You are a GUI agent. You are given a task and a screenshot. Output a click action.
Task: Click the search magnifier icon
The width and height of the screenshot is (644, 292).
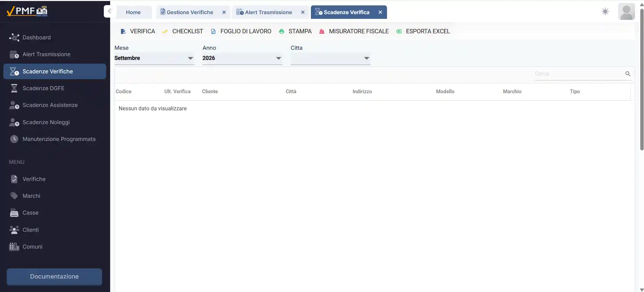(628, 74)
